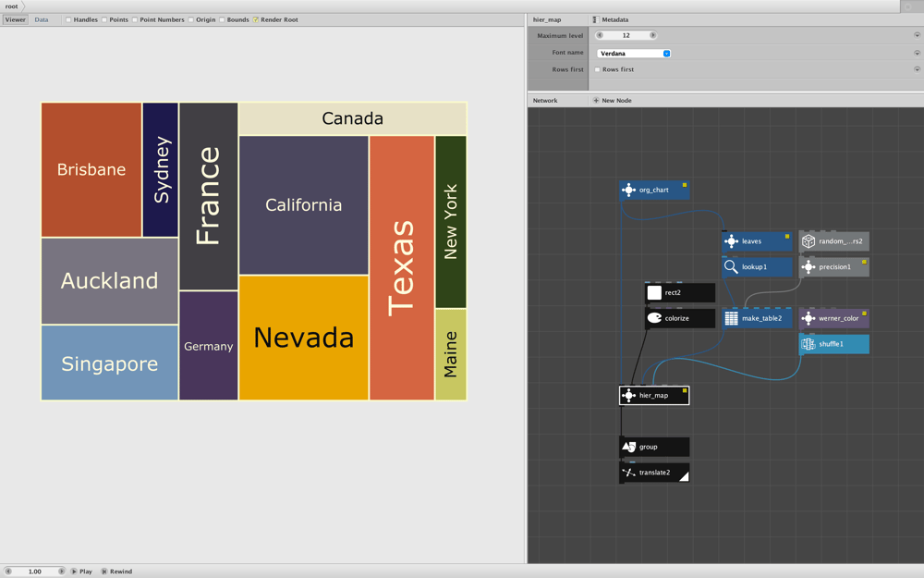Screen dimensions: 924x578
Task: Switch to the Viewer tab
Action: (x=16, y=19)
